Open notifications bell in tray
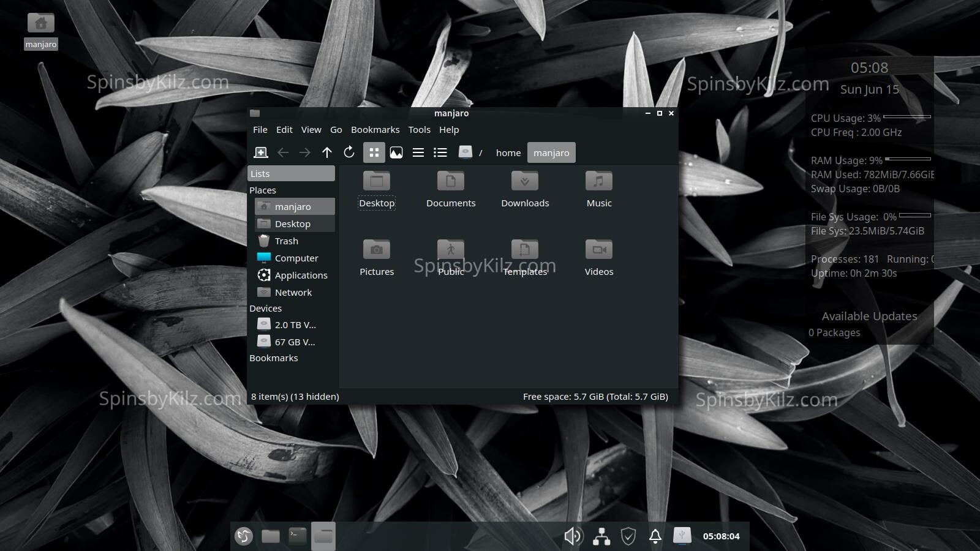980x551 pixels. click(x=655, y=536)
